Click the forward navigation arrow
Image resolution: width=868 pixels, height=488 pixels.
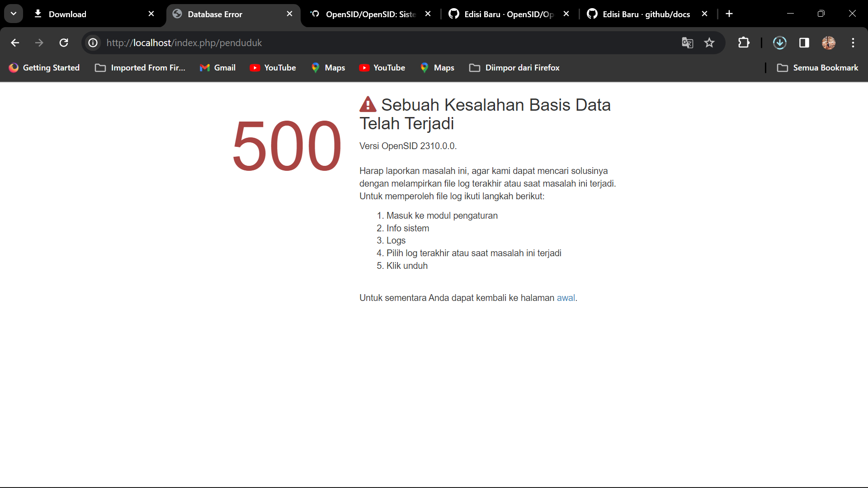click(x=39, y=42)
